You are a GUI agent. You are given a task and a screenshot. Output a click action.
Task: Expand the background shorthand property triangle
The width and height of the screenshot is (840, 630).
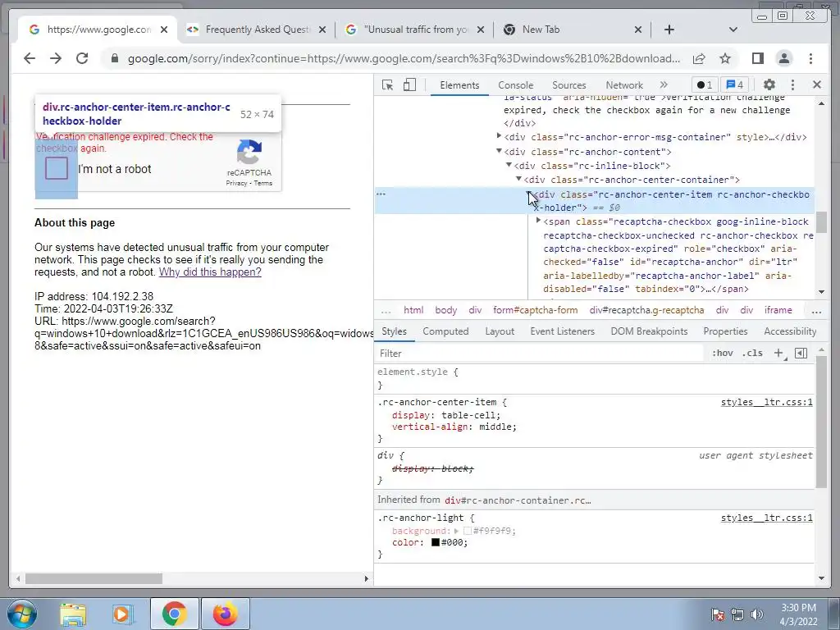[x=456, y=531]
